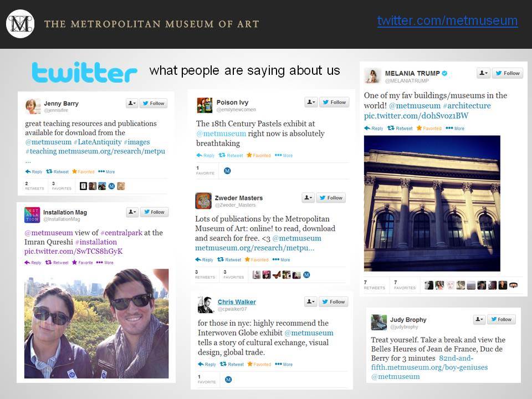Reply to Installation Mag's tweet
Image resolution: width=532 pixels, height=399 pixels.
33,263
